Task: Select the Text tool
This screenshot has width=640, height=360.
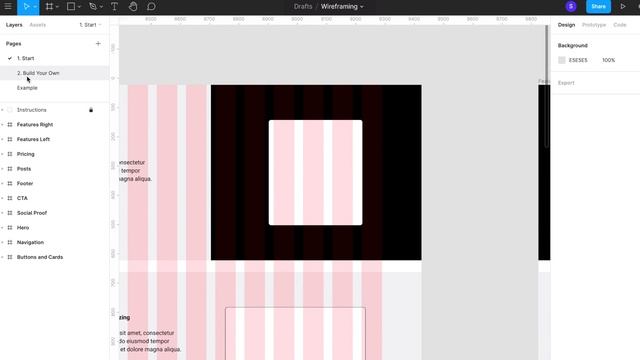Action: (114, 7)
